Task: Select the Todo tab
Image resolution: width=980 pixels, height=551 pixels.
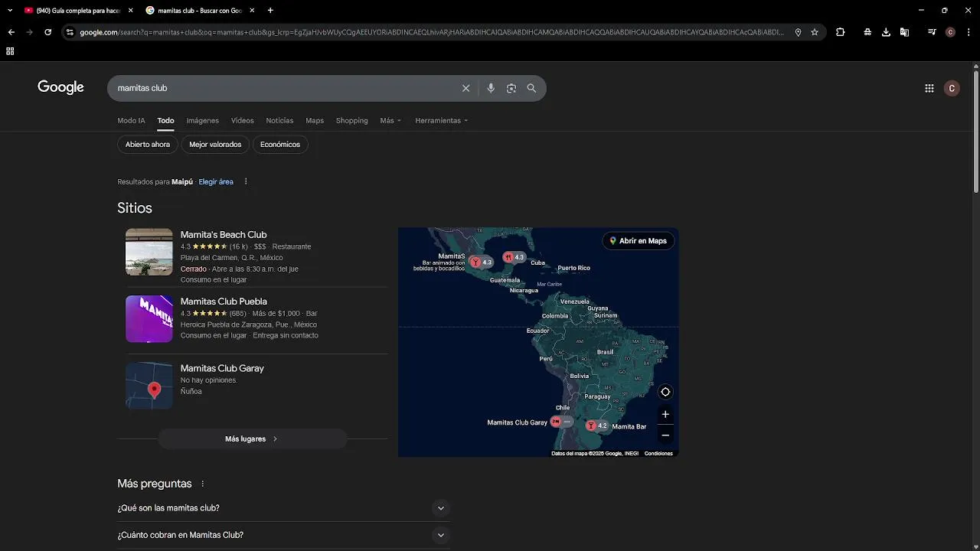Action: pos(165,121)
